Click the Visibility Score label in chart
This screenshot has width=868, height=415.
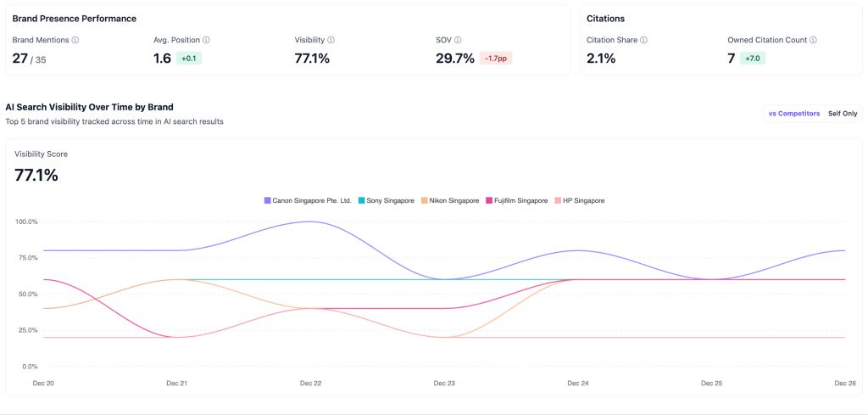point(41,154)
